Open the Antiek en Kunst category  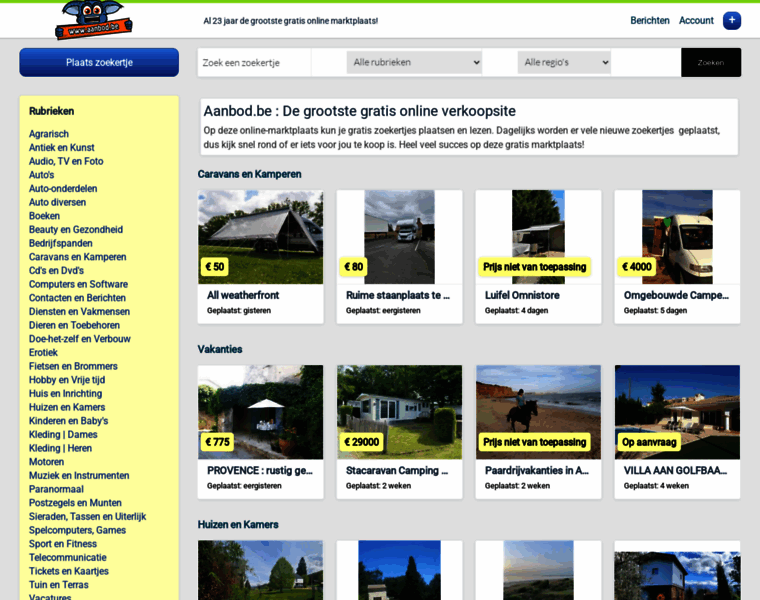click(x=62, y=147)
